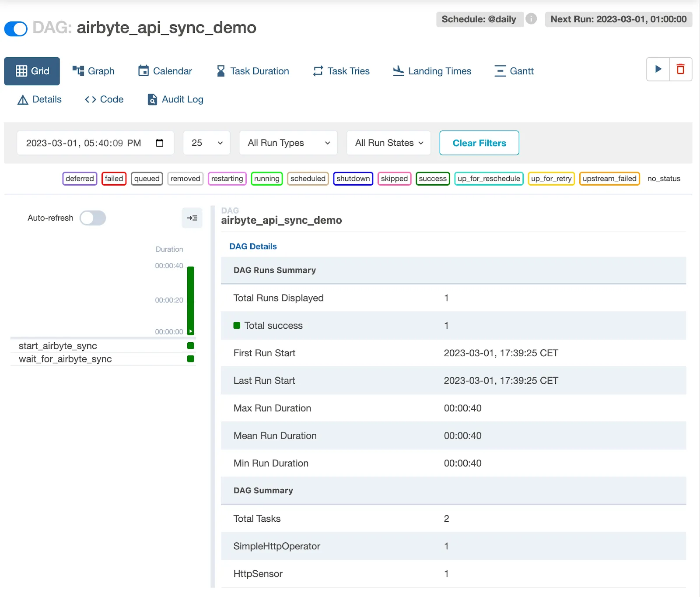Click the up_for_reschedule status legend

[x=489, y=179]
